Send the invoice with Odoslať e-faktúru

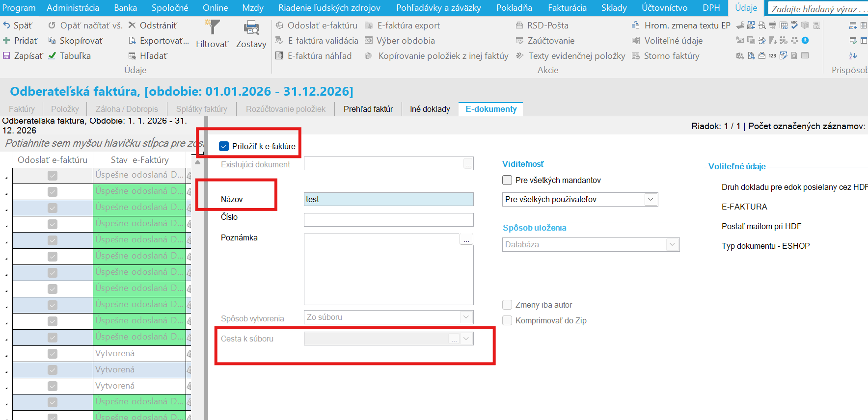click(317, 26)
